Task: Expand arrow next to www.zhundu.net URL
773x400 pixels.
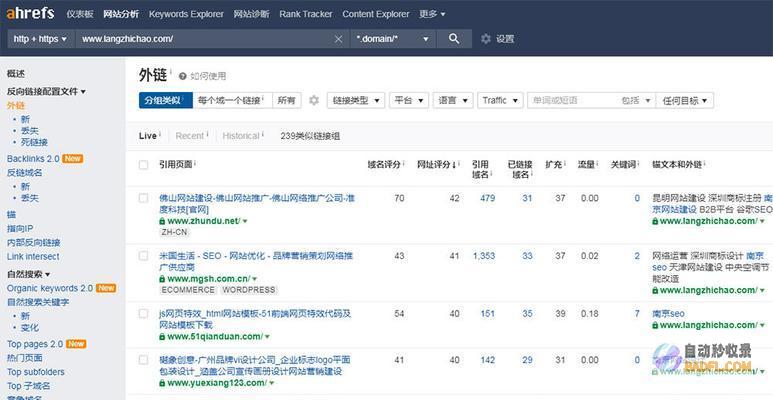Action: click(245, 221)
